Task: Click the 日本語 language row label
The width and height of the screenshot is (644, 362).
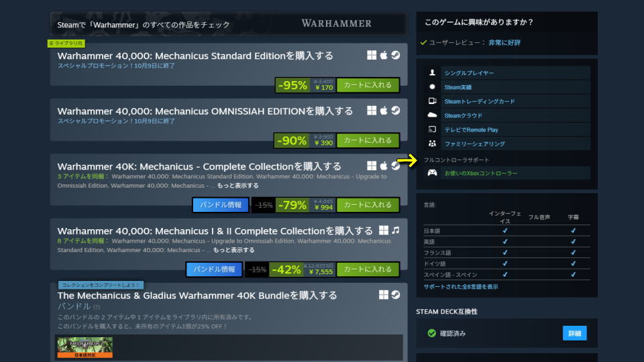Action: click(x=431, y=231)
